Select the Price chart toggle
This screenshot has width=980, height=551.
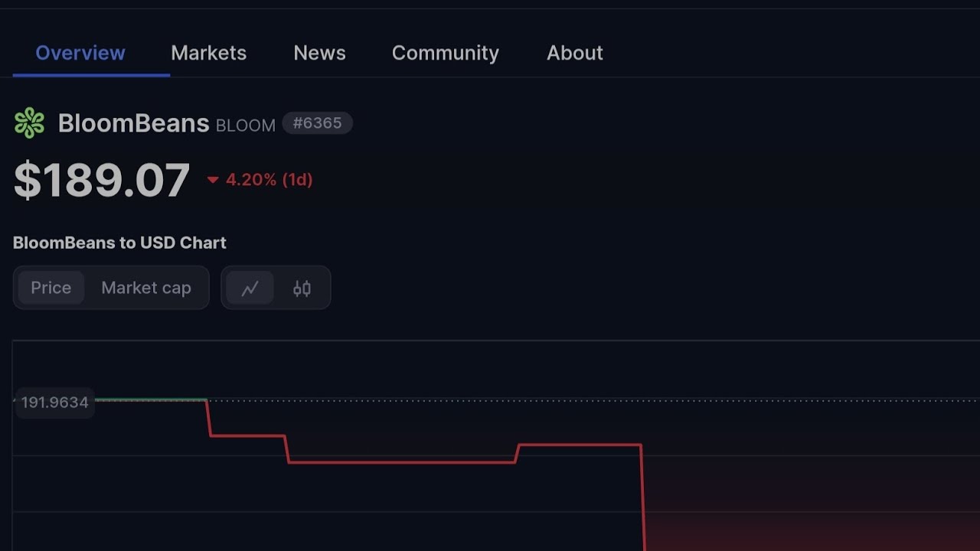(51, 288)
